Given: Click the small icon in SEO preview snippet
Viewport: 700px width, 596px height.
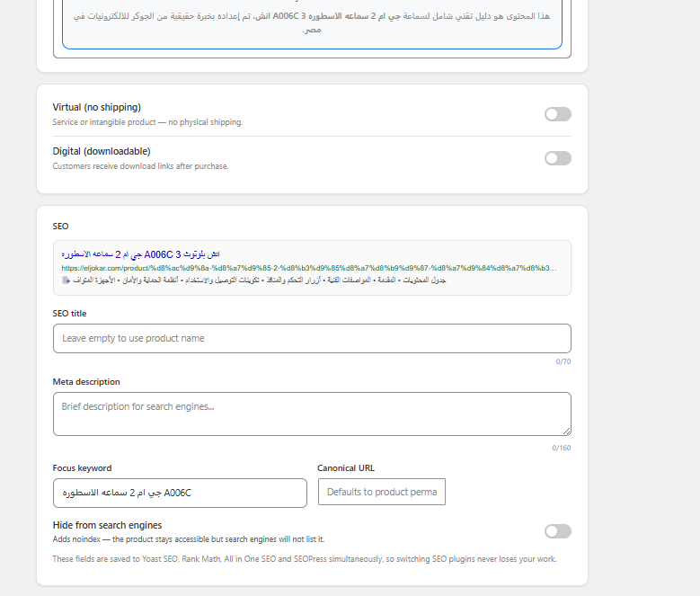Looking at the screenshot, I should [66, 280].
